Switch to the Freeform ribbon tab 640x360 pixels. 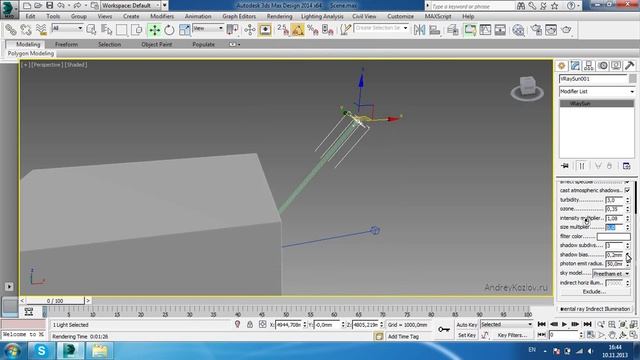66,44
